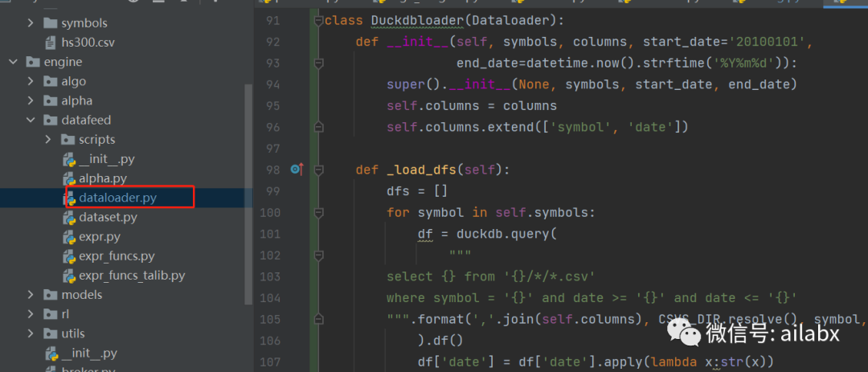Select the expr_funcs_talib.py file icon

69,276
